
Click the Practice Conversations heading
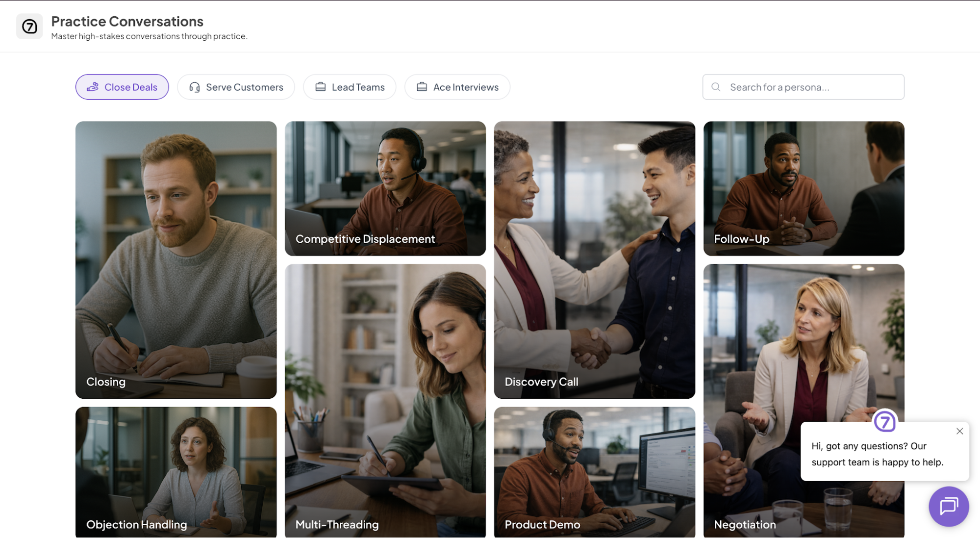click(127, 22)
